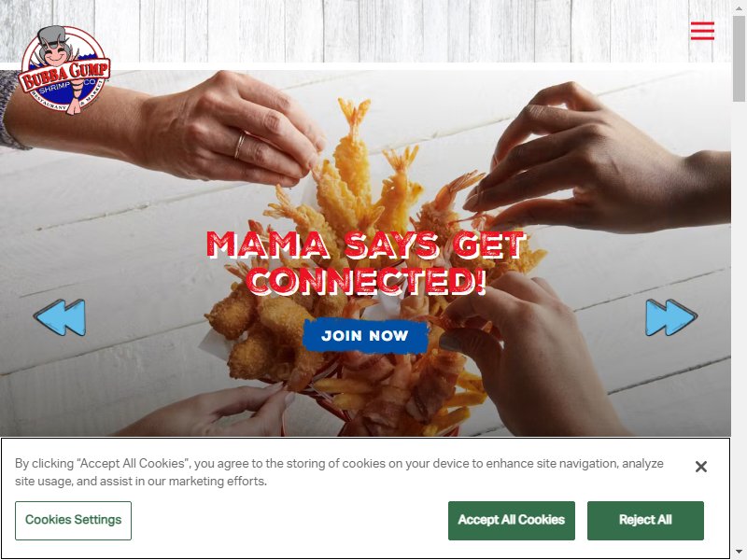This screenshot has width=747, height=560.
Task: Click the cookie consent notice text
Action: click(339, 472)
